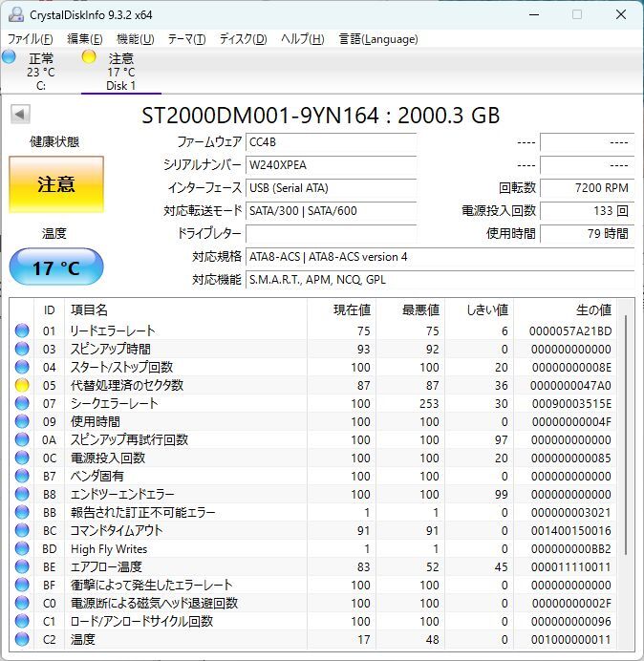Click yellow caution orb for 05 代替処理済のセクタ数
Screen dimensions: 644x661
(x=22, y=385)
